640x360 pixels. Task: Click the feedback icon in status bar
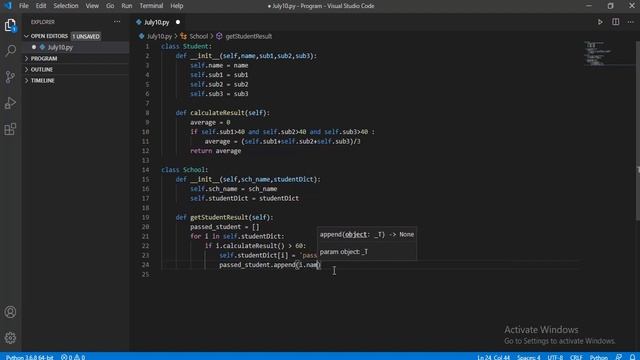619,357
